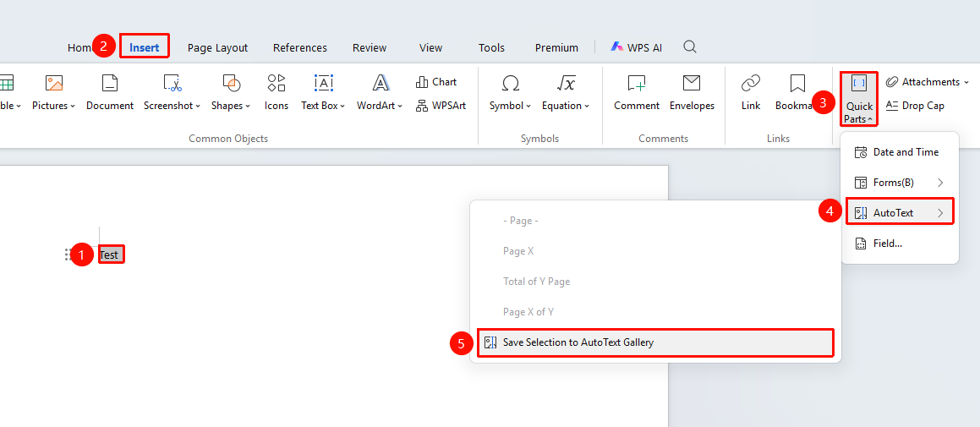Insert WPSArt graphic
Screen dimensions: 980x427
(x=441, y=106)
